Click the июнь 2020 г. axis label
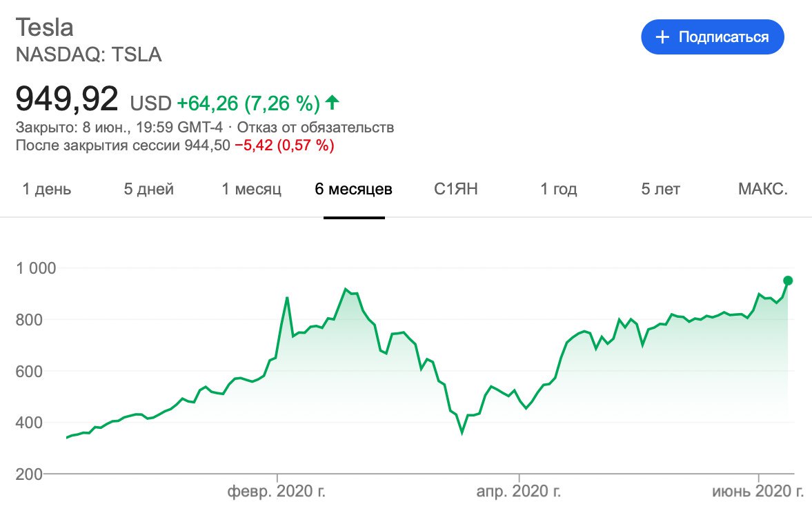 (x=758, y=492)
